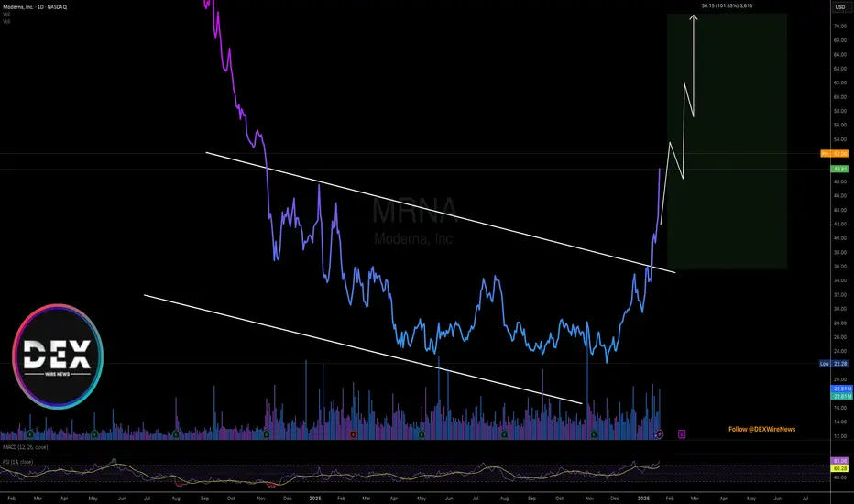Open the earnings marker near November 2025
The width and height of the screenshot is (854, 504).
click(x=594, y=434)
